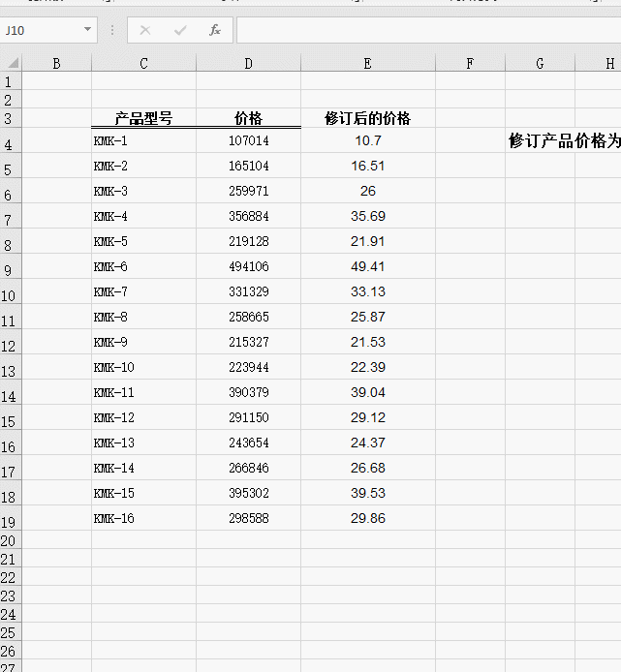The height and width of the screenshot is (672, 621).
Task: Click the Enter checkmark formula bar icon
Action: (180, 30)
